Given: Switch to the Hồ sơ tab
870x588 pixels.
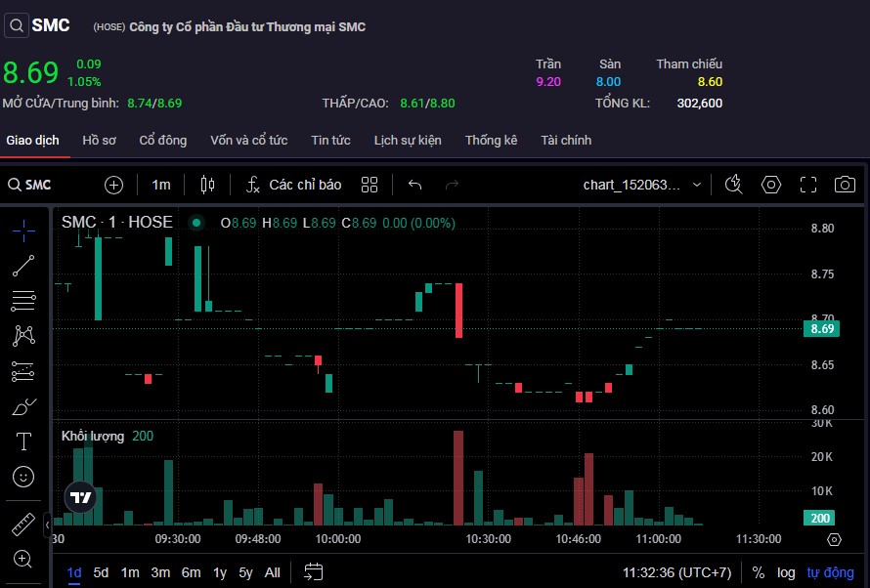Looking at the screenshot, I should pos(99,140).
